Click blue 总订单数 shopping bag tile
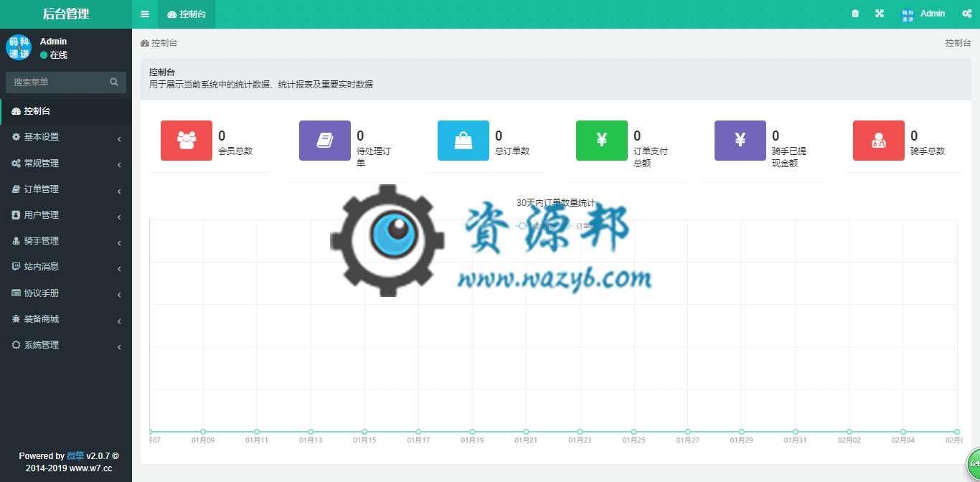 [x=463, y=141]
